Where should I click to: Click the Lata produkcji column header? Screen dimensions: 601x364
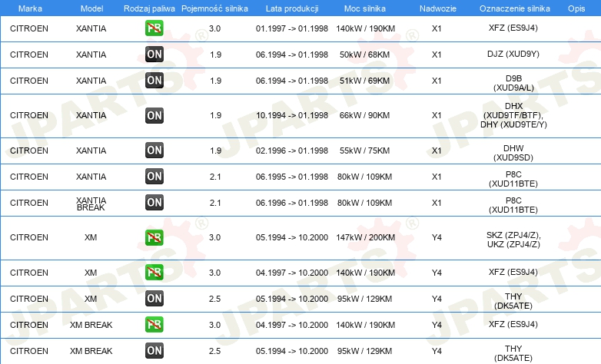(x=292, y=8)
